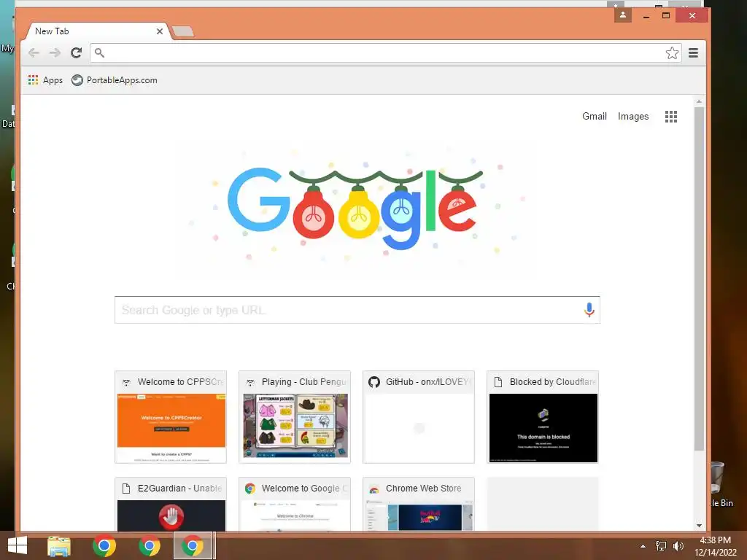Reload the current page

click(x=76, y=52)
